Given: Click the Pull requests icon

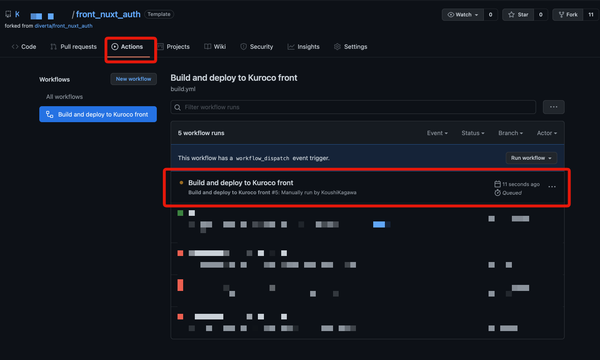Looking at the screenshot, I should 54,47.
